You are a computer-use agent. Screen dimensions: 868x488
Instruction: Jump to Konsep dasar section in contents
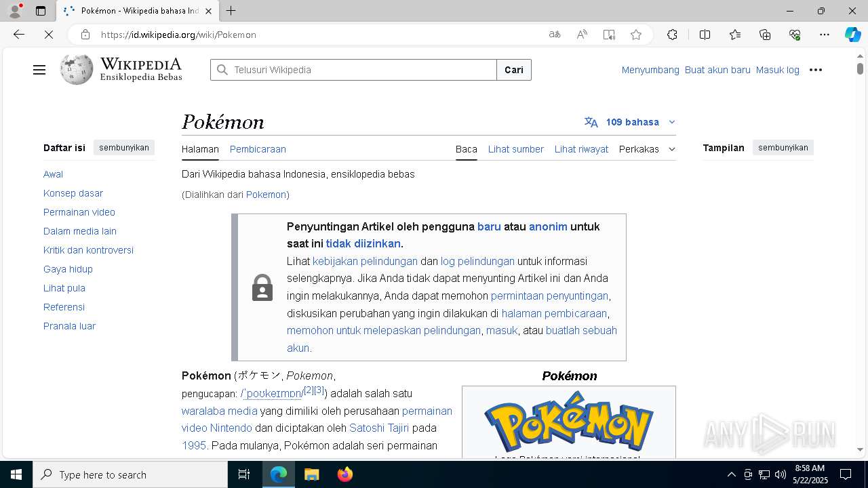(x=73, y=193)
